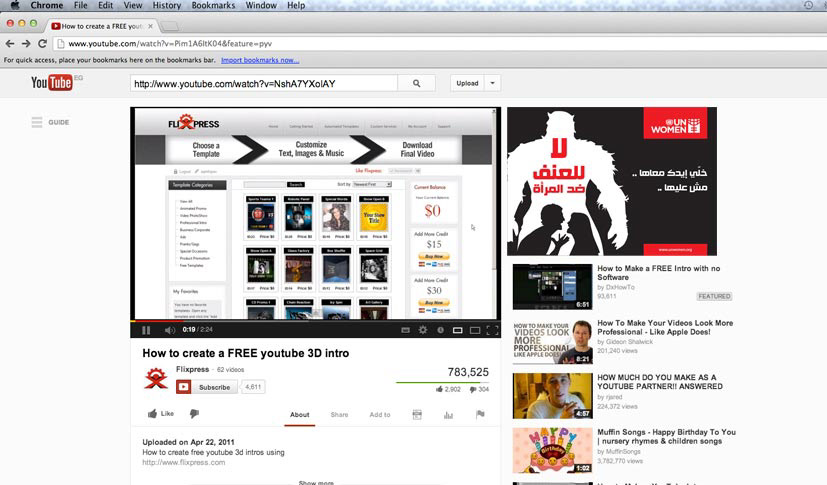Pause the video playback
The width and height of the screenshot is (827, 485).
click(x=146, y=330)
